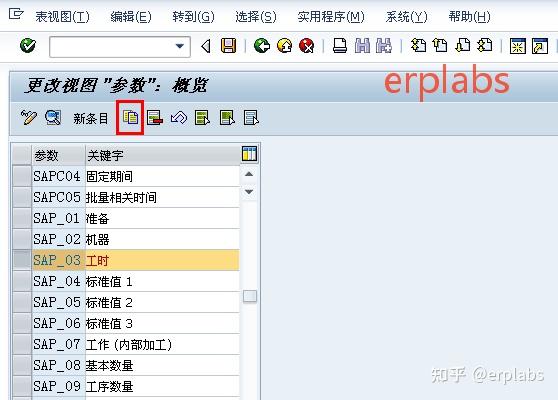Viewport: 558px width, 400px height.
Task: Select the row marker for SAPC04
Action: pos(22,176)
